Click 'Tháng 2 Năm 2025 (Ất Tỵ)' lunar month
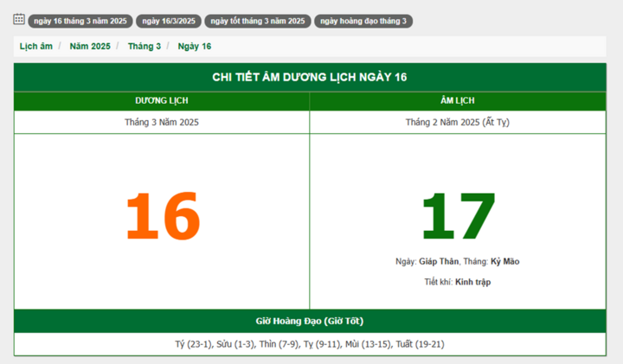Viewport: 623px width, 364px height. pos(458,123)
